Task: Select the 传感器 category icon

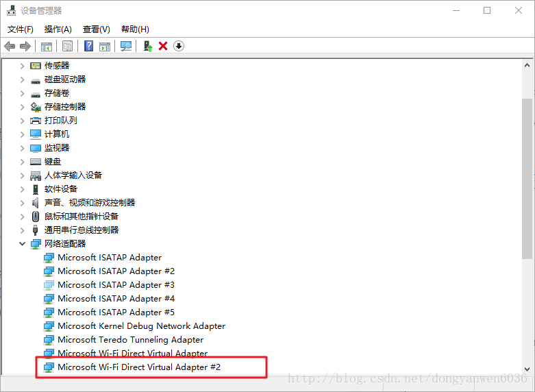Action: (x=36, y=66)
